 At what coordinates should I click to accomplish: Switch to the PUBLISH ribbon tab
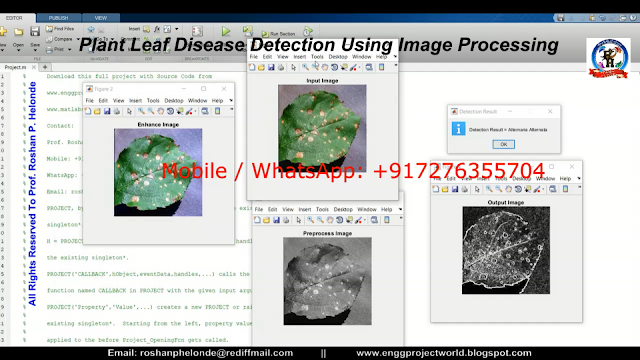click(x=58, y=18)
